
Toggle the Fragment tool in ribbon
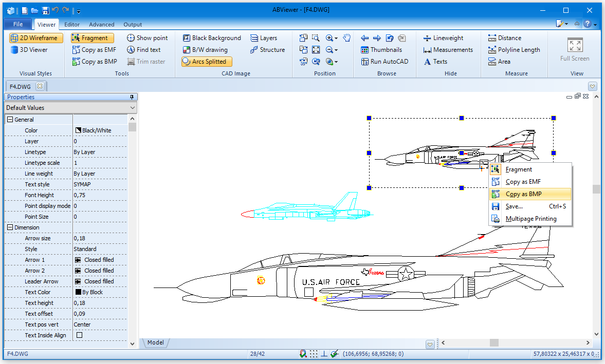pyautogui.click(x=92, y=38)
